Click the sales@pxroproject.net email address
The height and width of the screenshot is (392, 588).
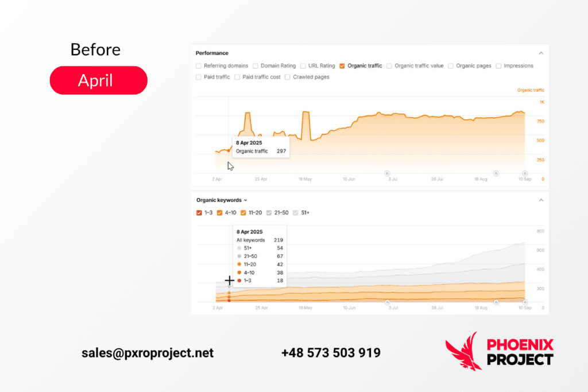click(x=148, y=353)
